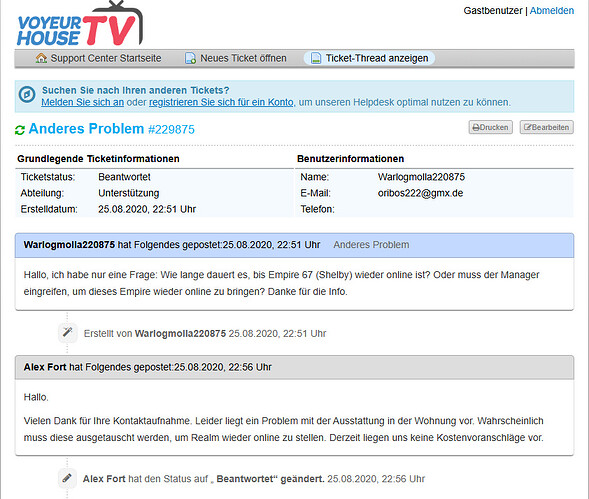Click the Abmelden link
This screenshot has width=589, height=499.
pyautogui.click(x=552, y=11)
